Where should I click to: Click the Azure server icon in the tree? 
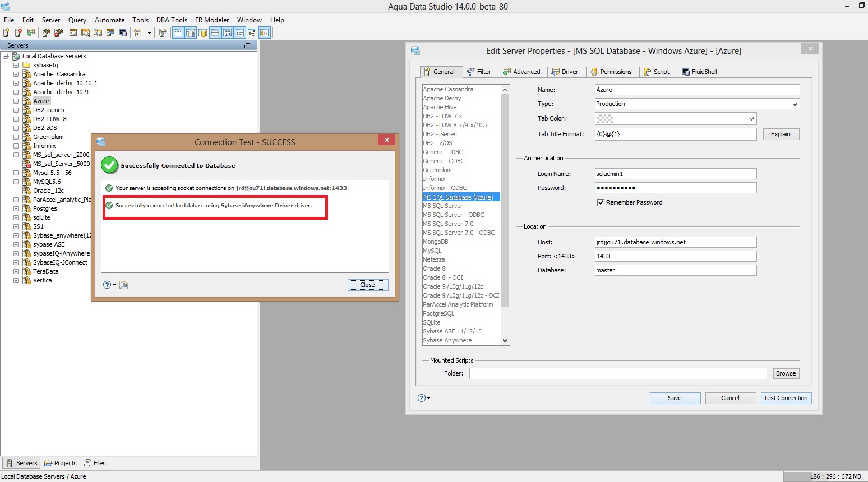point(26,101)
